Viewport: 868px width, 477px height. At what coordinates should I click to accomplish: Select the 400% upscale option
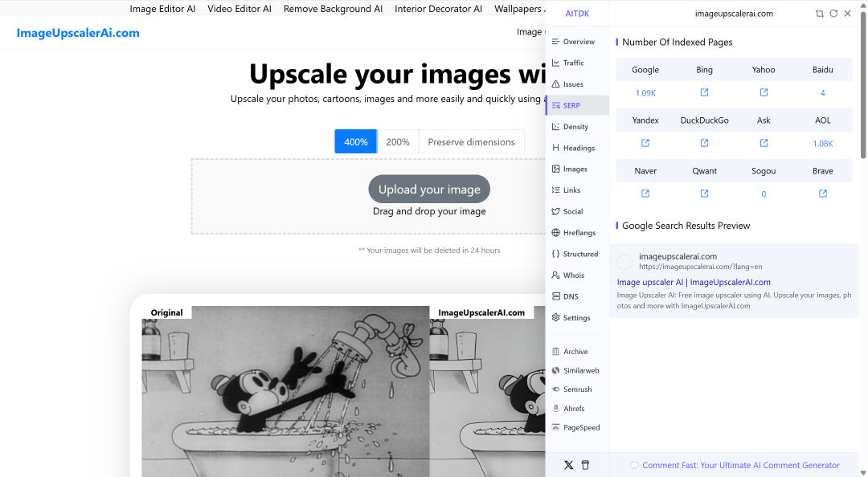tap(355, 141)
